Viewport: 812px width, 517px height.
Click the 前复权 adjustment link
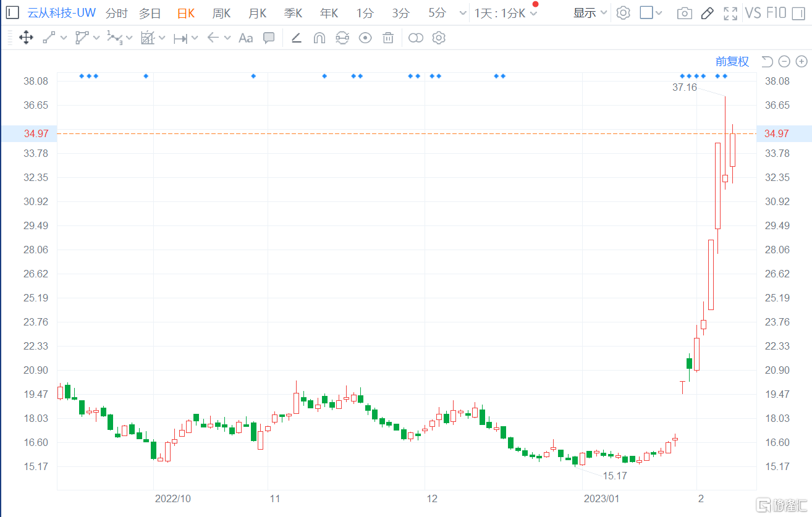point(732,61)
